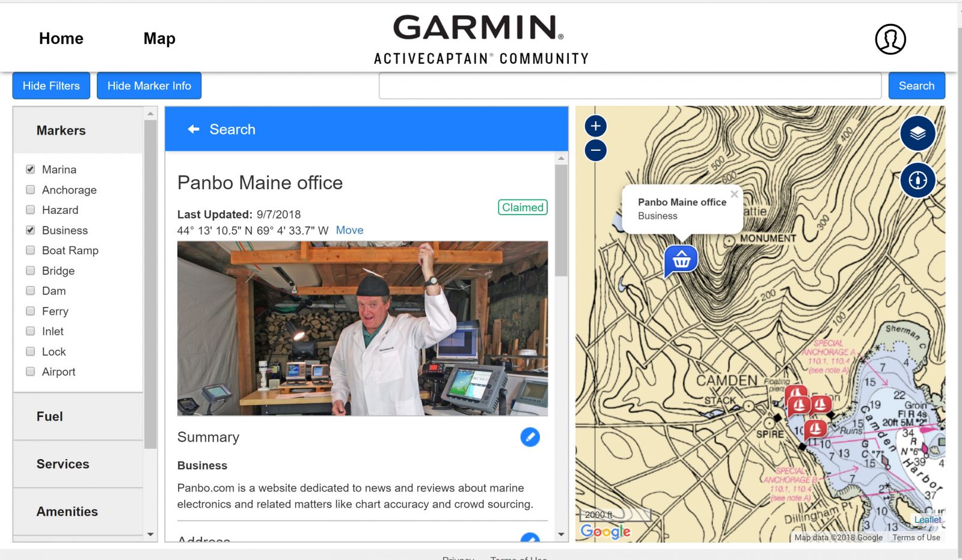Edit the Summary section with the pencil icon
962x560 pixels.
(x=529, y=437)
